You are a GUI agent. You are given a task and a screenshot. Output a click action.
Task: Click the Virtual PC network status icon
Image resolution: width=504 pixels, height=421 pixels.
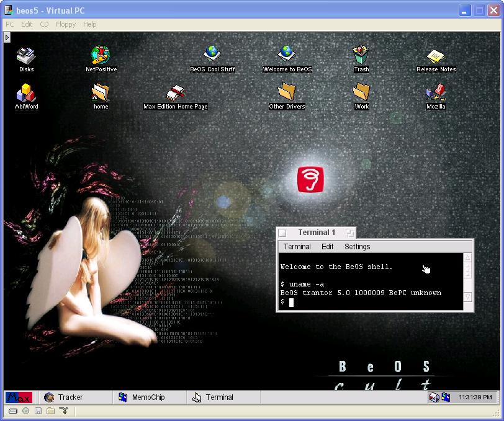[x=64, y=410]
